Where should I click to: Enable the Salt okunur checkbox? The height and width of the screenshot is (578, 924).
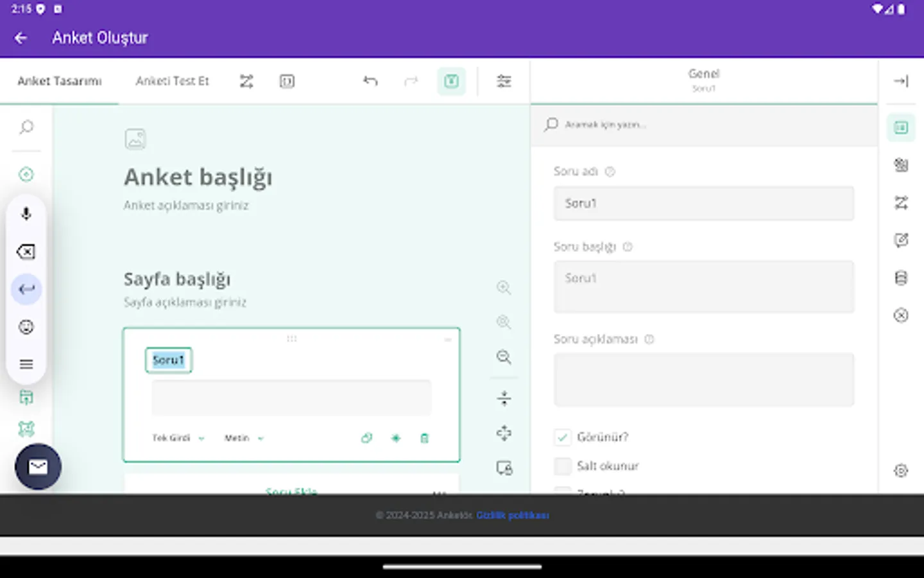563,466
